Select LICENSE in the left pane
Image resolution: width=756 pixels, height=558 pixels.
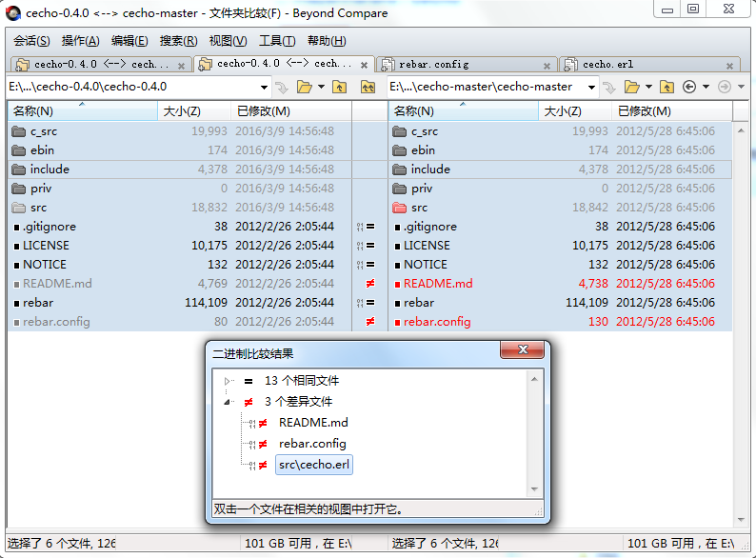tap(179, 246)
